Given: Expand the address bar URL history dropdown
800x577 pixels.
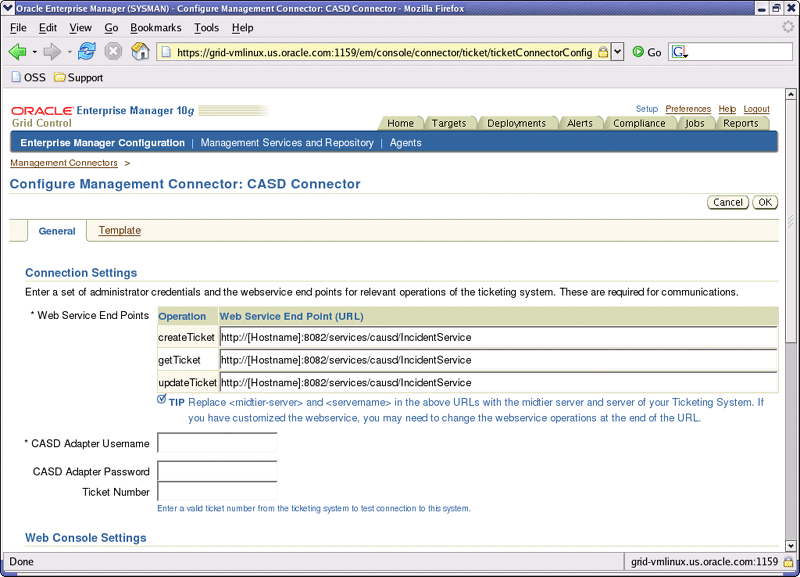Looking at the screenshot, I should pyautogui.click(x=617, y=52).
